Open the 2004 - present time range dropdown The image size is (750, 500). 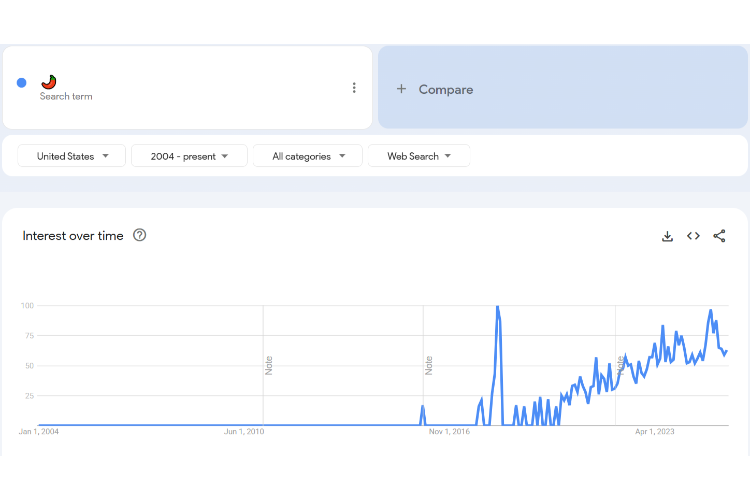(189, 156)
